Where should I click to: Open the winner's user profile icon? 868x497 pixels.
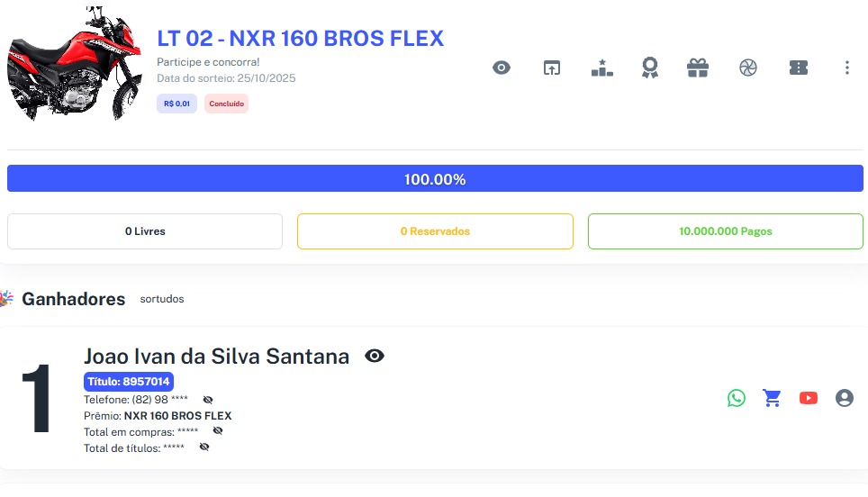click(844, 398)
